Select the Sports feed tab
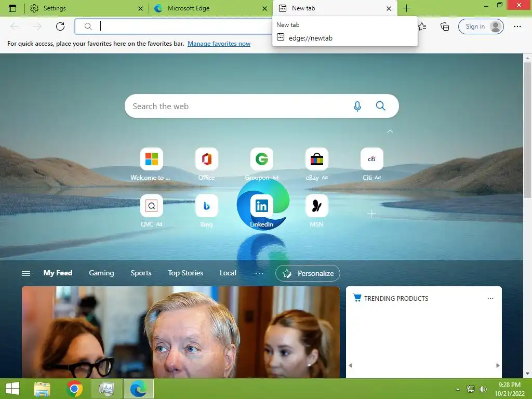 (141, 273)
